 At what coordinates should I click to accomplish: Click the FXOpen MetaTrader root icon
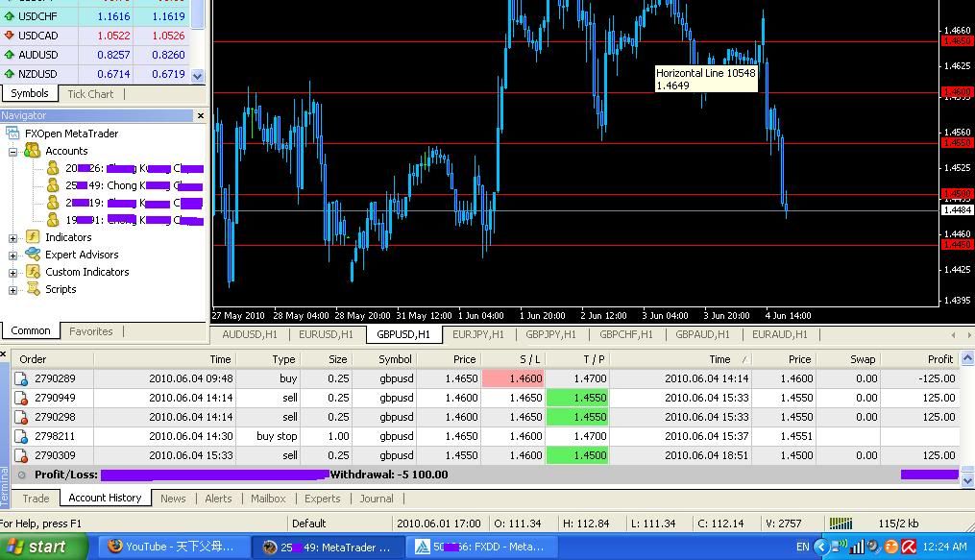[x=12, y=134]
